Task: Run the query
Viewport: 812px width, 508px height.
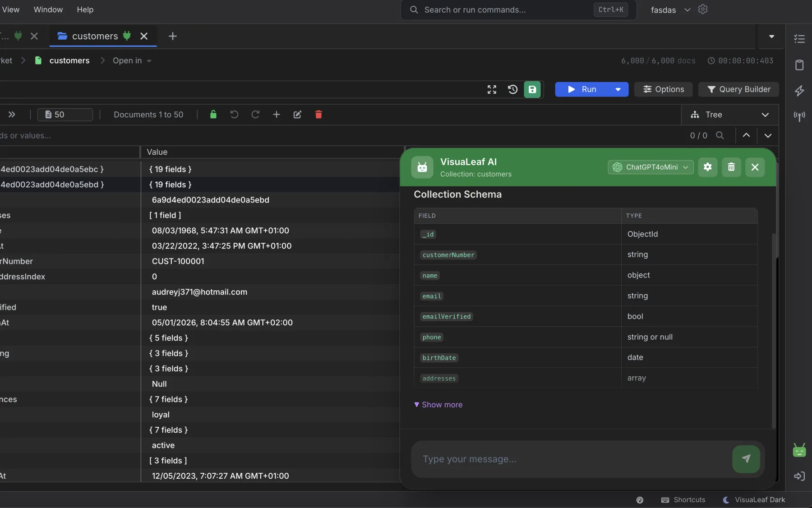Action: [583, 89]
